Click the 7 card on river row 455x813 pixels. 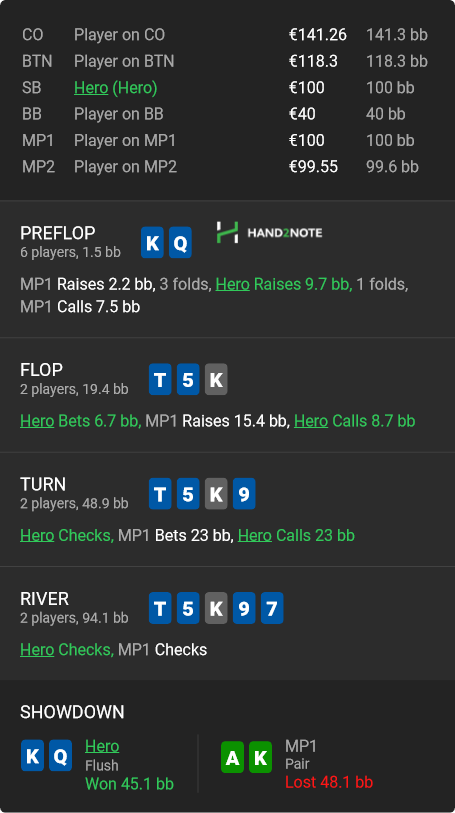pyautogui.click(x=272, y=608)
